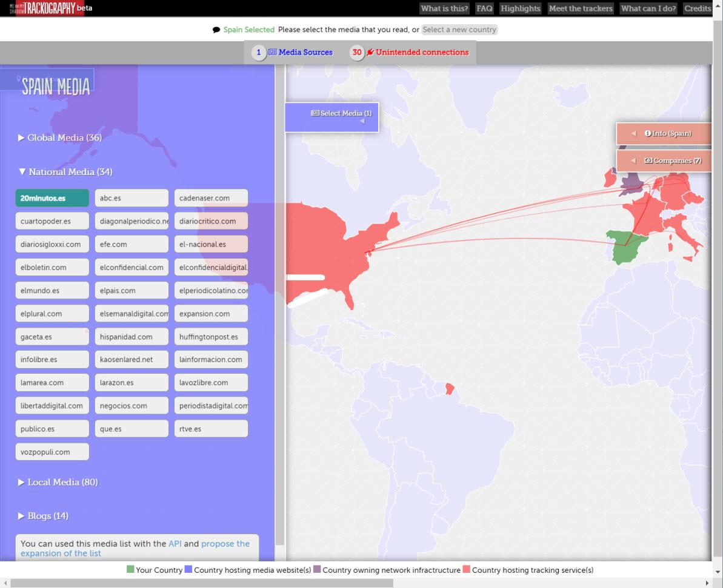The width and height of the screenshot is (723, 588).
Task: Open Meet the trackers page
Action: pos(581,8)
